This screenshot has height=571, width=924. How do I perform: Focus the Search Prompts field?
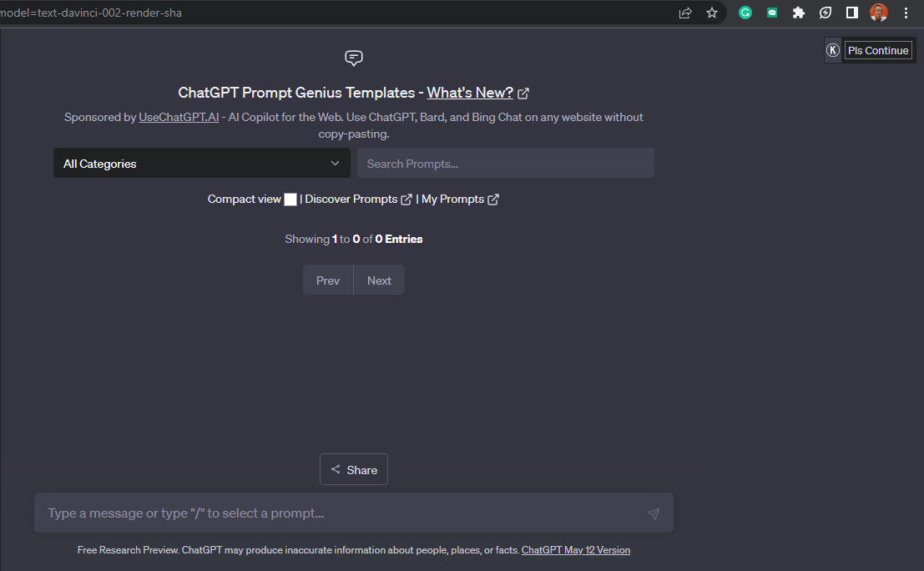[506, 164]
